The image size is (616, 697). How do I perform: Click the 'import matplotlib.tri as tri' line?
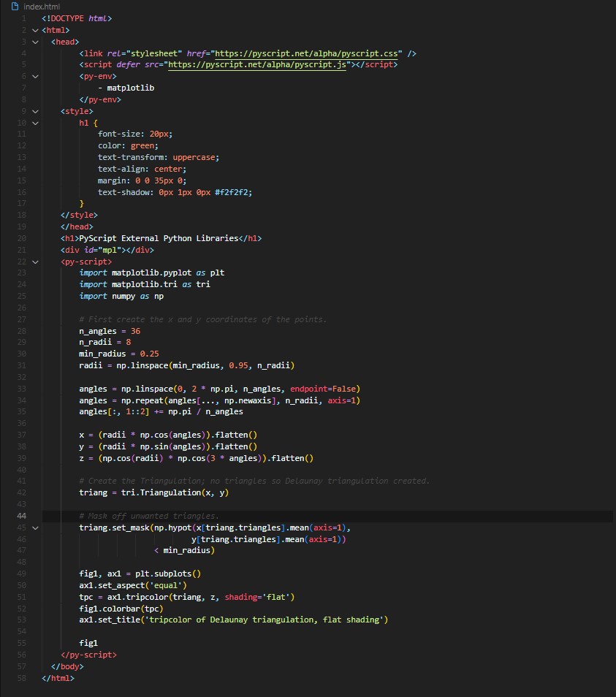[x=145, y=284]
